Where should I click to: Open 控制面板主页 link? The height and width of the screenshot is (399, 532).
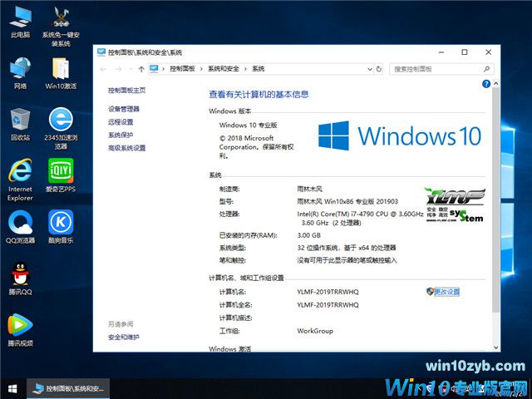(x=127, y=91)
